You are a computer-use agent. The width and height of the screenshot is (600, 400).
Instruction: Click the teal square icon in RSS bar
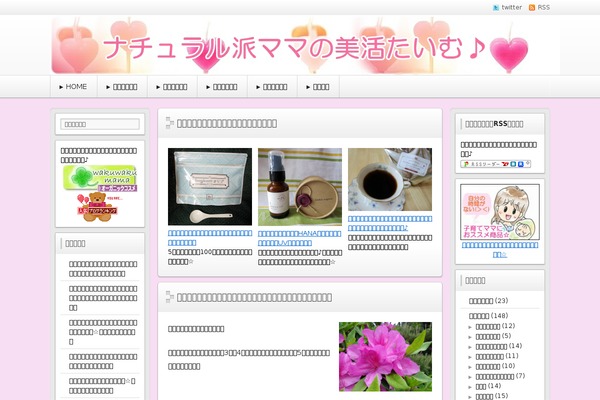coord(514,164)
